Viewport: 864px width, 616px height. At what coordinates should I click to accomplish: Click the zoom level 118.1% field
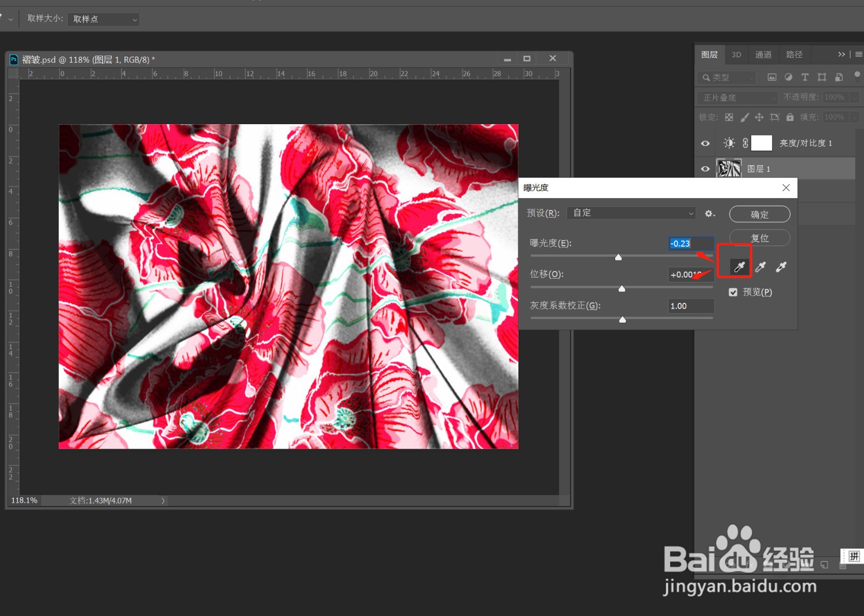pyautogui.click(x=24, y=500)
